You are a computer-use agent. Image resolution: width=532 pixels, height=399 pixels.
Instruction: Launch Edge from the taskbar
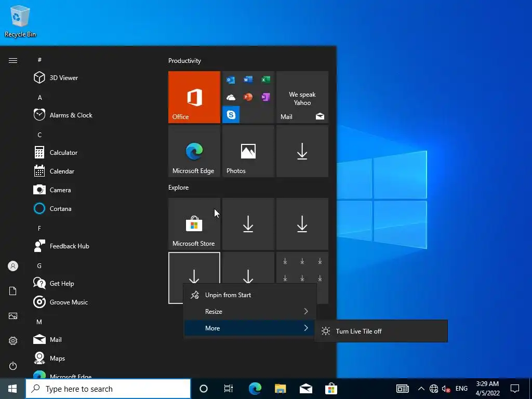[255, 389]
